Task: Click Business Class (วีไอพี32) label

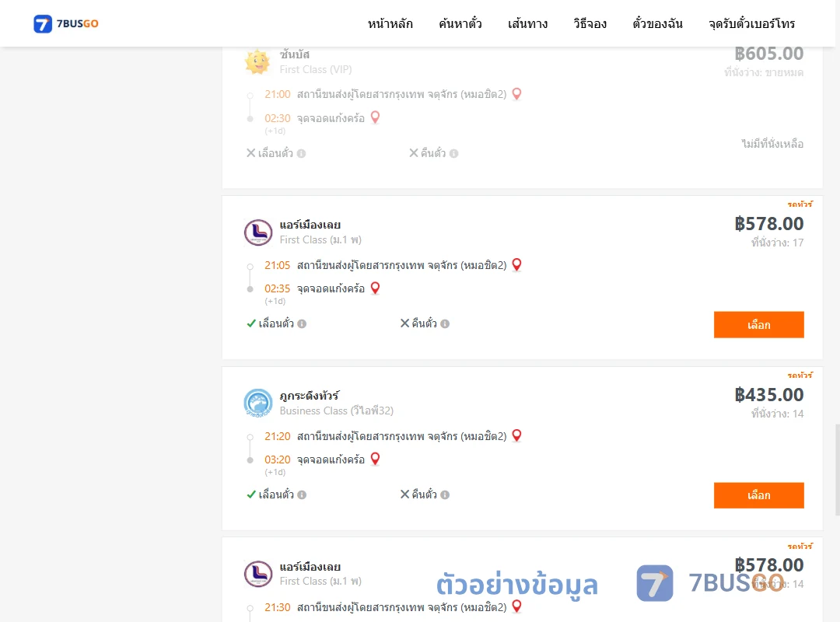Action: pyautogui.click(x=337, y=411)
